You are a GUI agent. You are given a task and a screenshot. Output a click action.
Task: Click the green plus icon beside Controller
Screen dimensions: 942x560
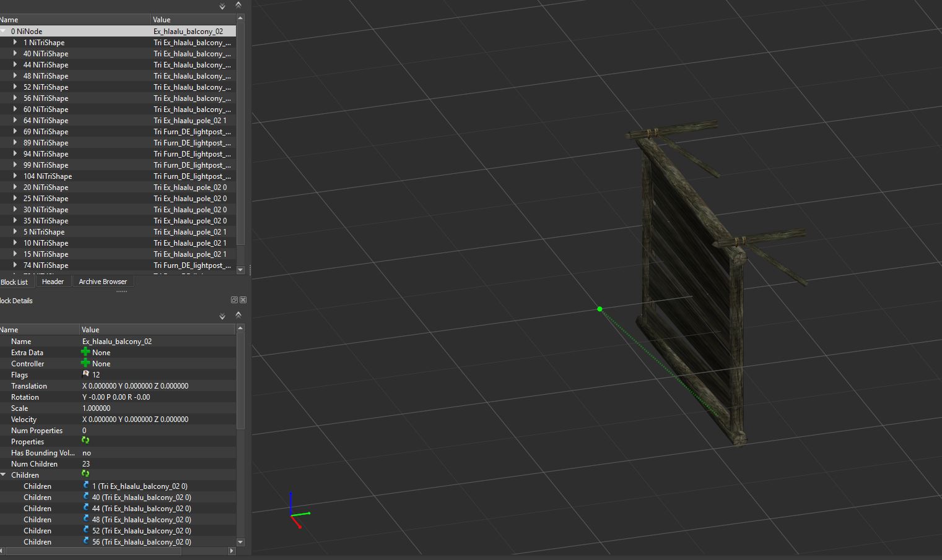click(x=85, y=363)
